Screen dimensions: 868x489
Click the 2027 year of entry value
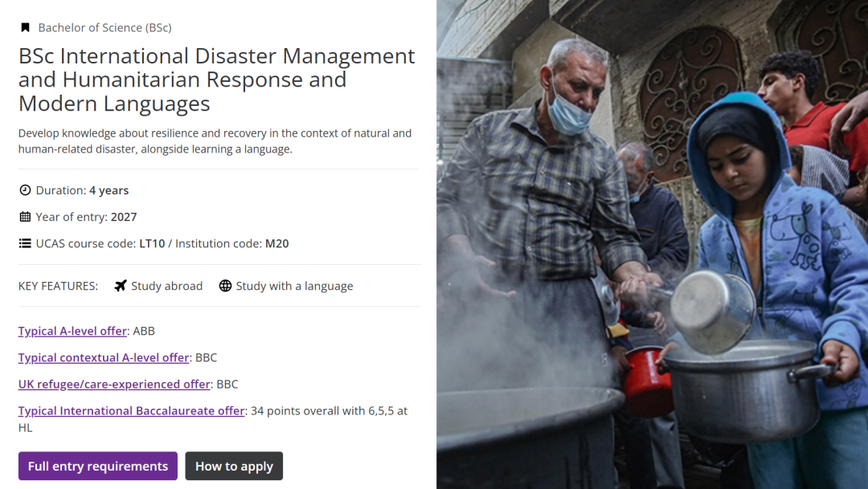124,217
